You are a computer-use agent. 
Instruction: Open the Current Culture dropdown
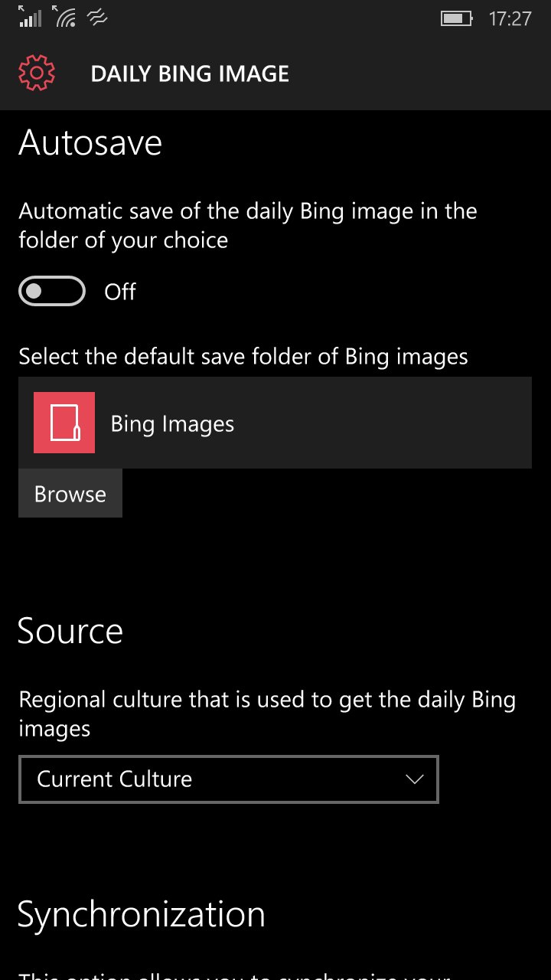tap(229, 779)
